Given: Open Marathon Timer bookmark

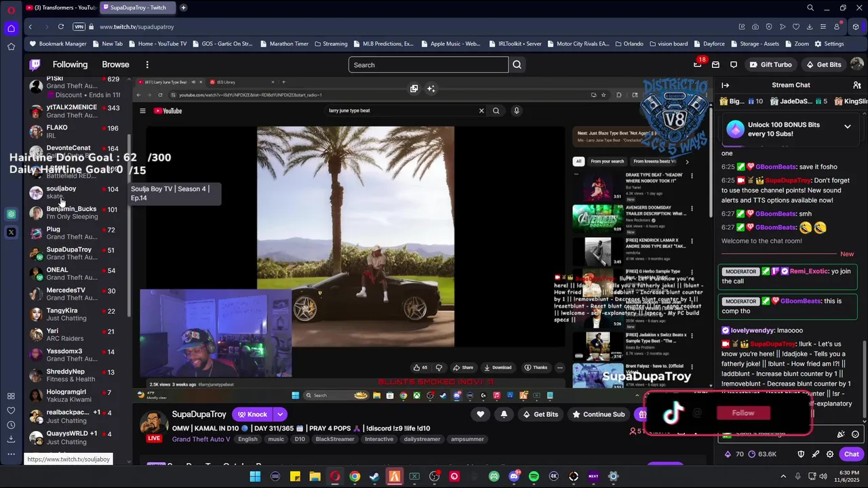Looking at the screenshot, I should [283, 43].
